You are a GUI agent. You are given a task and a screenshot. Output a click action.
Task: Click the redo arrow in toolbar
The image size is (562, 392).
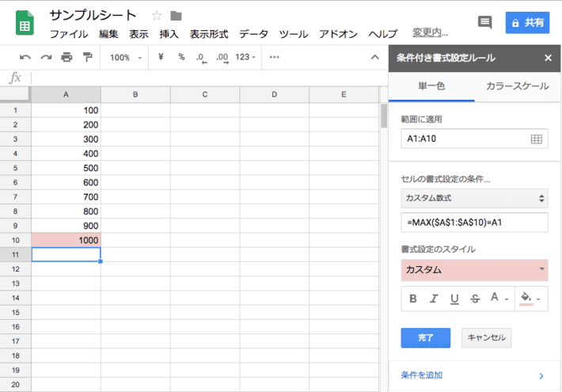tap(46, 57)
